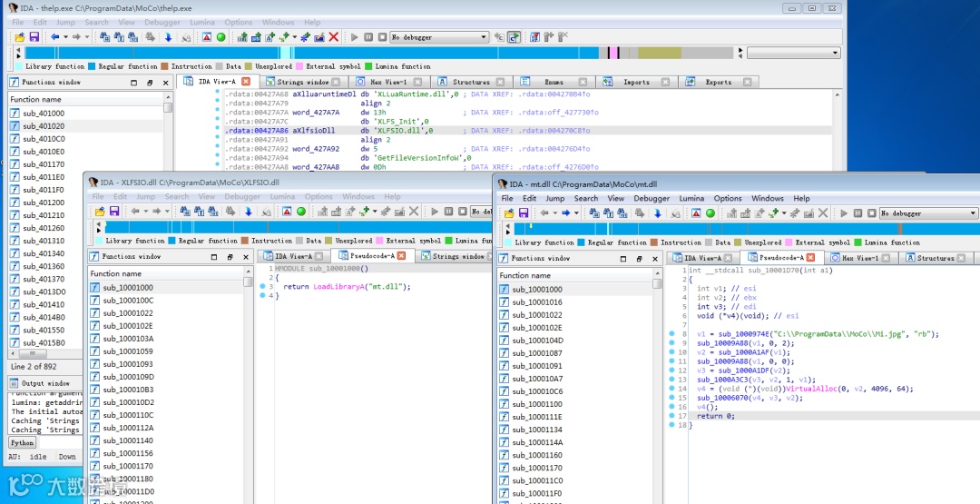Click the blue forward arrow in mt.dll toolbar
Image resolution: width=980 pixels, height=504 pixels.
tap(566, 213)
